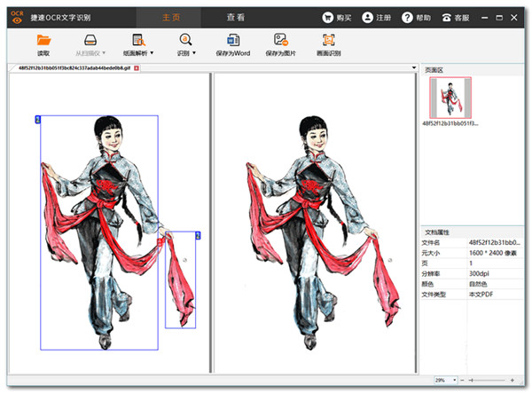Screen dimensions: 532x393
Task: Switch to the 主页 tab
Action: [173, 17]
